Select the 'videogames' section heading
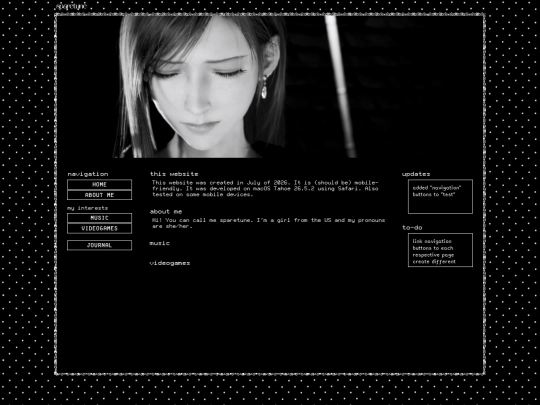Screen dimensions: 540x405 (169, 263)
